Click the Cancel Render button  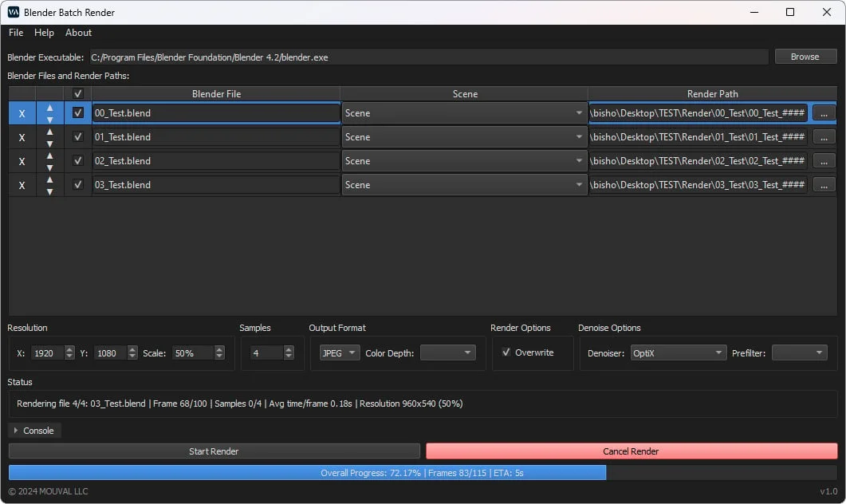631,451
